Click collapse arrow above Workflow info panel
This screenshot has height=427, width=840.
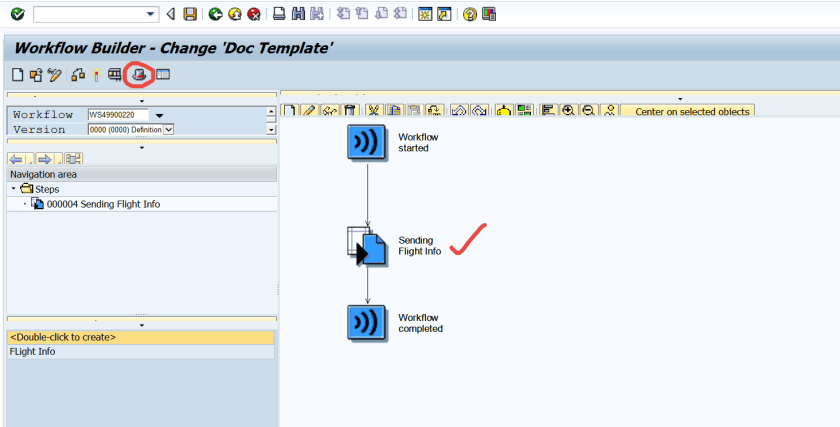141,101
